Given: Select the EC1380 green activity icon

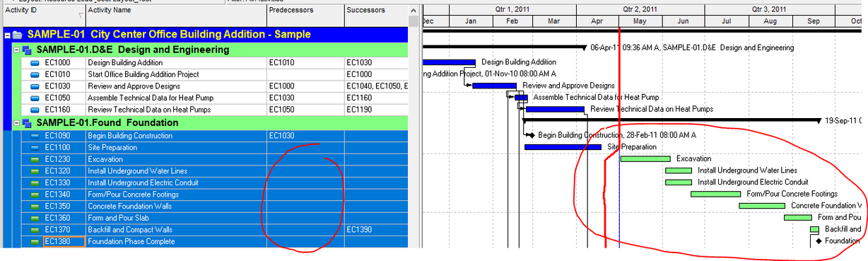Looking at the screenshot, I should 35,241.
